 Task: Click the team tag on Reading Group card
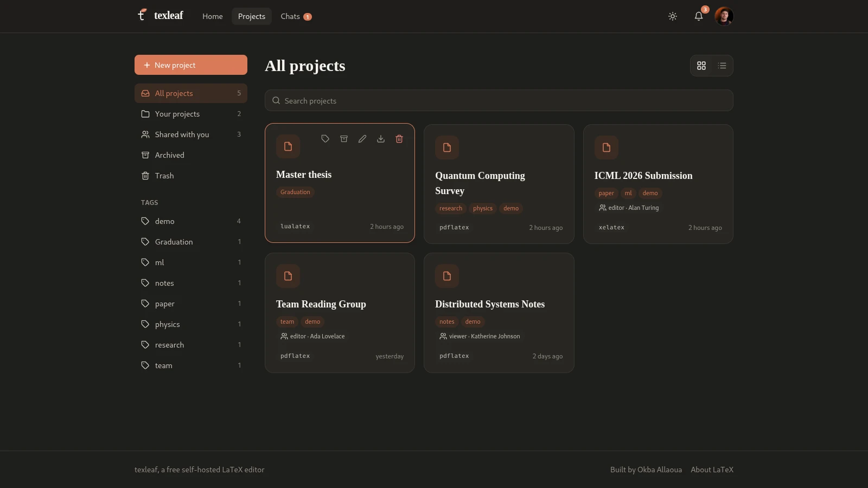tap(288, 322)
